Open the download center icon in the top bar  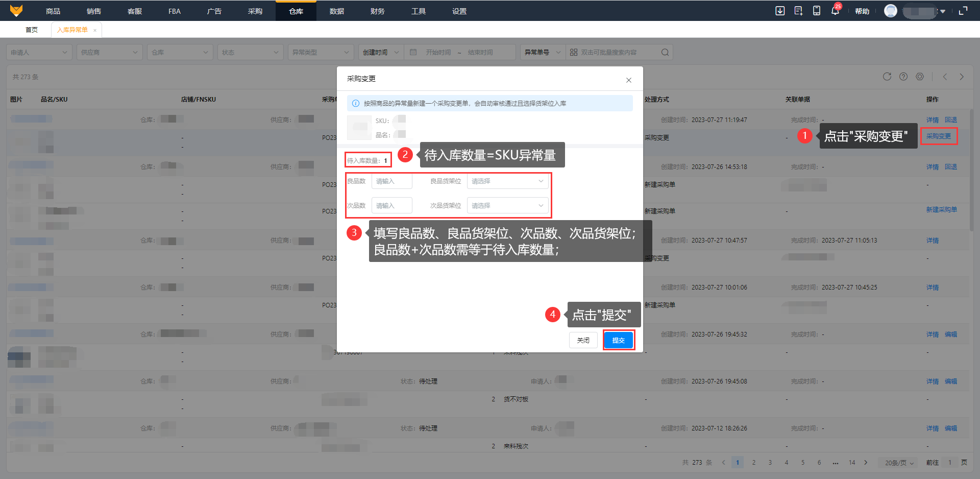780,11
